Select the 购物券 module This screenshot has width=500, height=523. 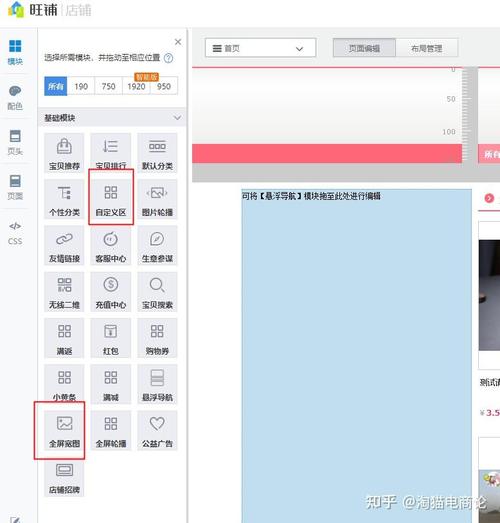coord(157,338)
